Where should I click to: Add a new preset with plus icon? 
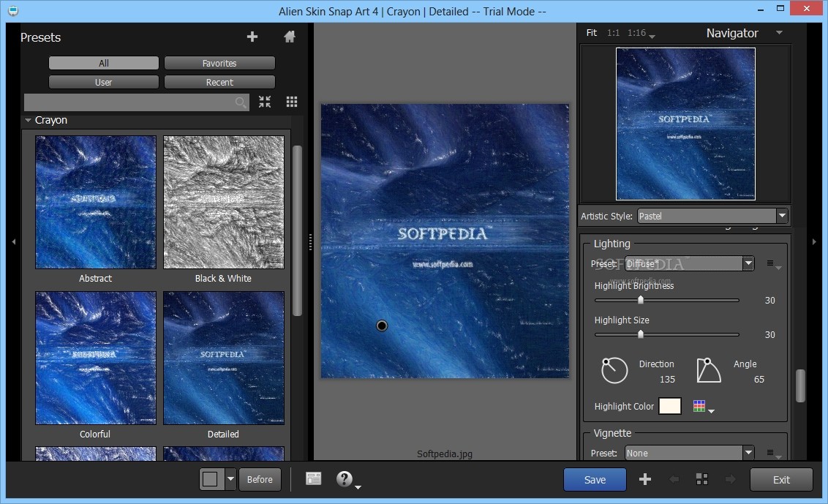tap(252, 37)
